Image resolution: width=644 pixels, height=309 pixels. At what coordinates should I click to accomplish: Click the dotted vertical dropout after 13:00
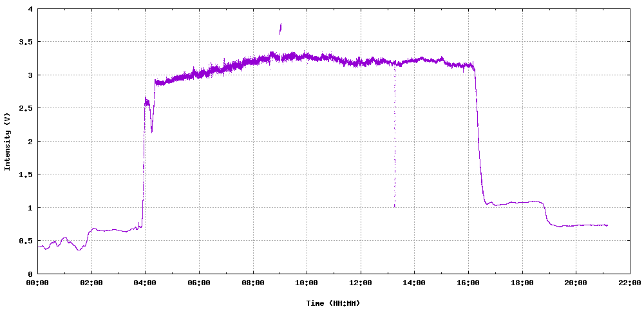click(394, 142)
